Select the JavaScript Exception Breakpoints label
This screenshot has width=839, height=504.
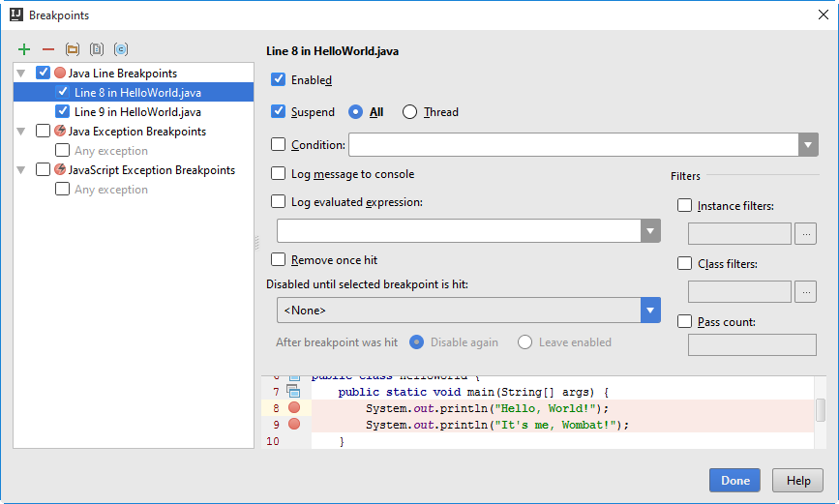pos(151,170)
